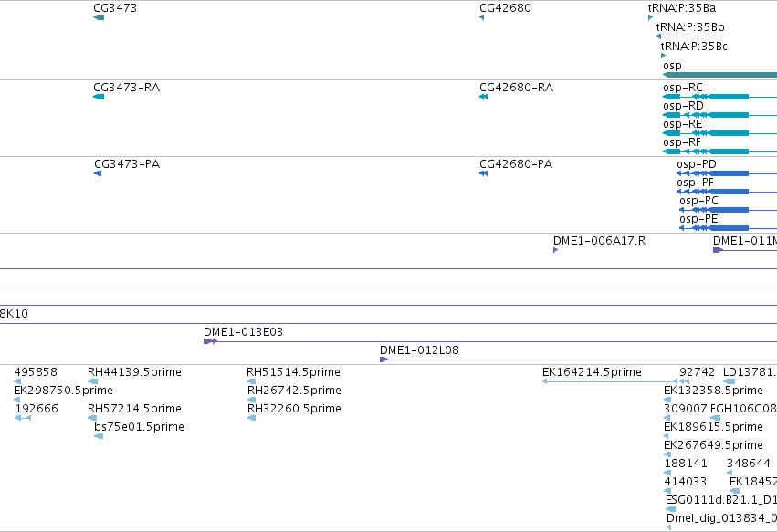Image resolution: width=777 pixels, height=532 pixels.
Task: Click the osp-RE transcript label
Action: pos(683,124)
